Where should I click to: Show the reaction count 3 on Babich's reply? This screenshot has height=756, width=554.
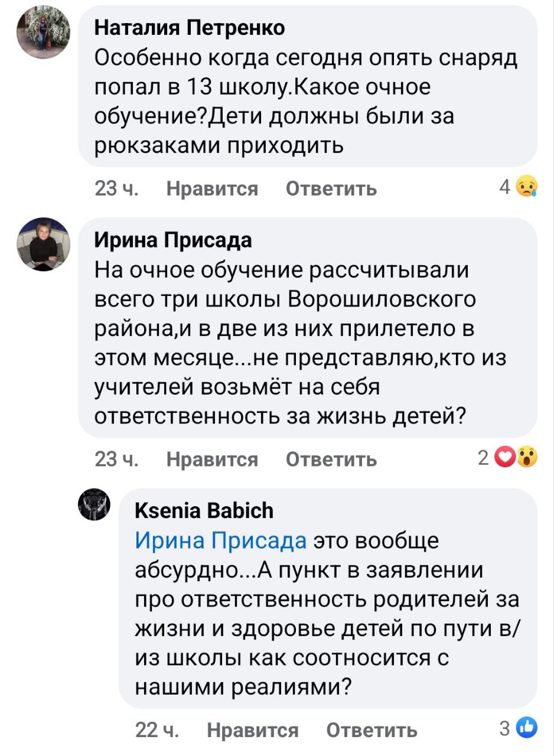coord(504,729)
